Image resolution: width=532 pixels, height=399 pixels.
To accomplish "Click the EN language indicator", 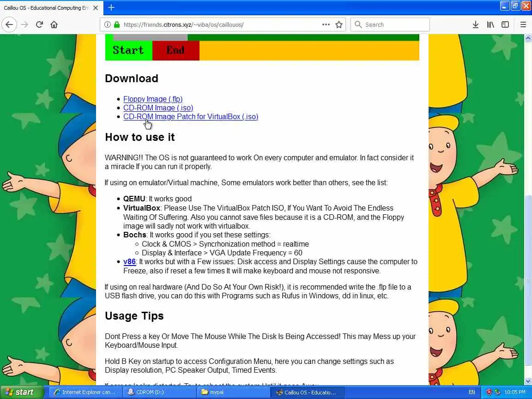I will point(472,392).
